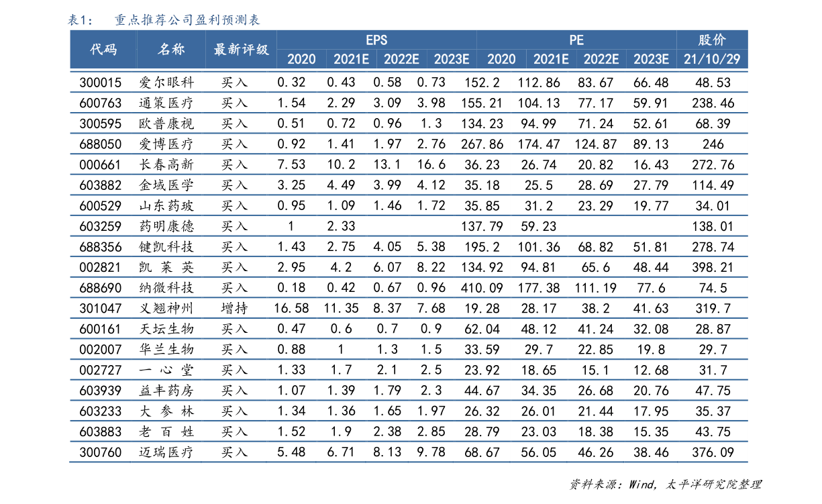Screen dimensions: 822x504
Task: Select the PE value 267.86
Action: (x=482, y=144)
